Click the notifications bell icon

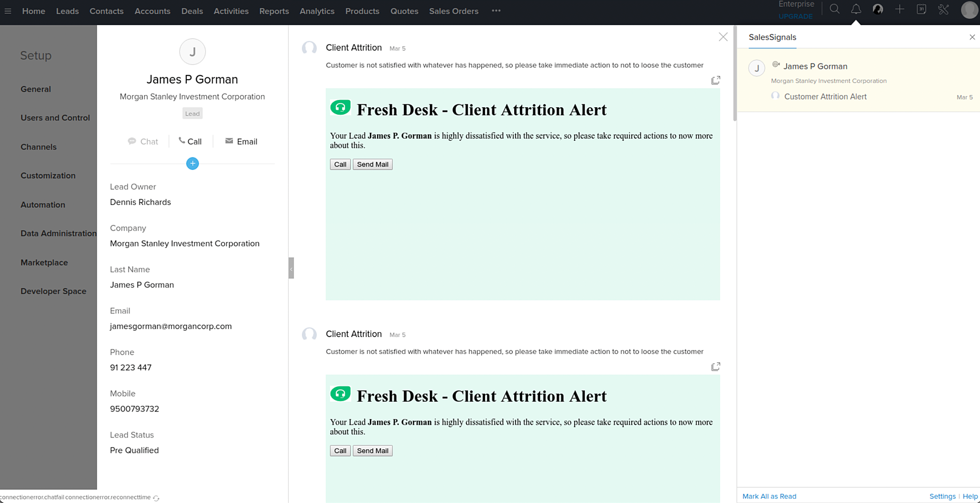click(x=856, y=9)
